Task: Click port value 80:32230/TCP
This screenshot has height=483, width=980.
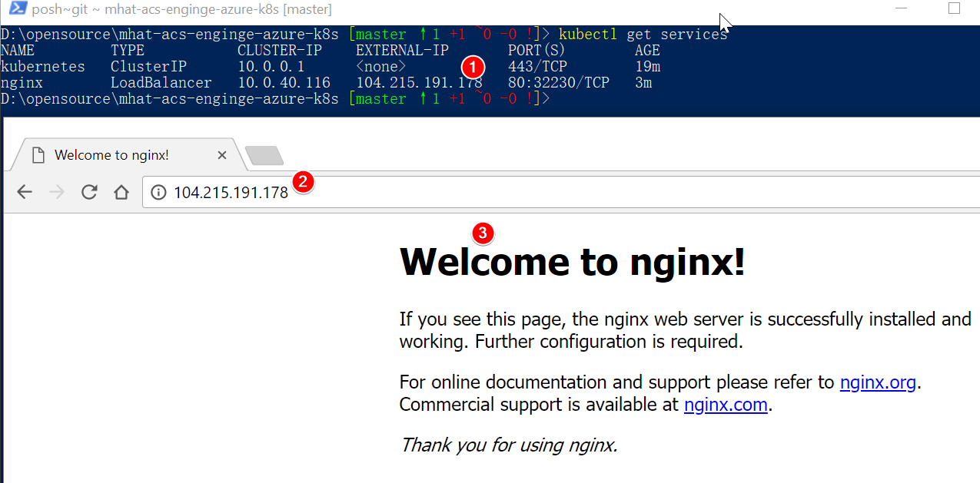Action: click(x=559, y=83)
